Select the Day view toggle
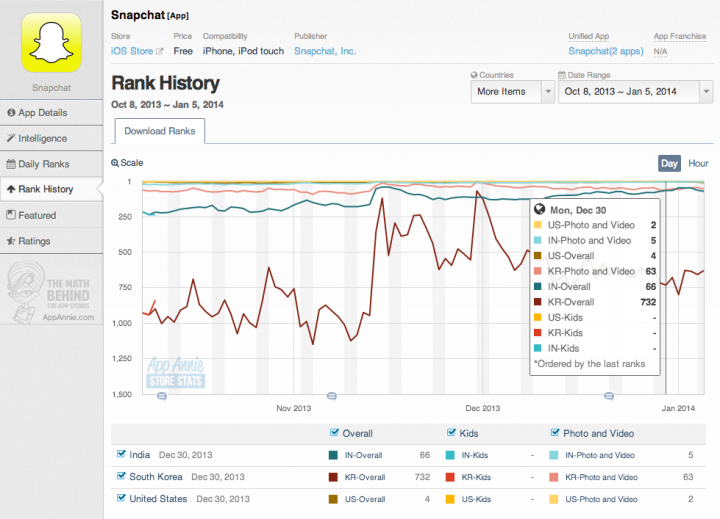This screenshot has width=720, height=519. [669, 164]
